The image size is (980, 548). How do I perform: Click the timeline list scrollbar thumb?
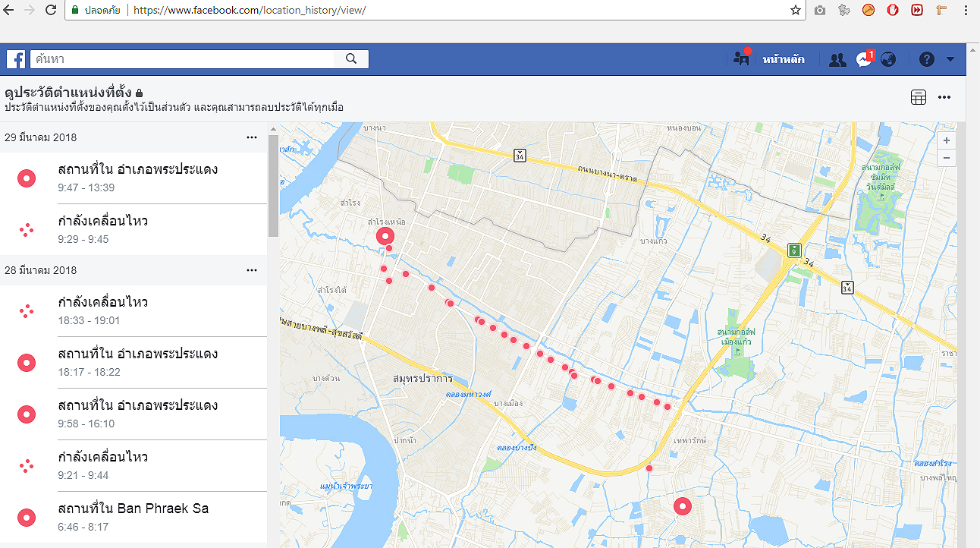click(273, 186)
